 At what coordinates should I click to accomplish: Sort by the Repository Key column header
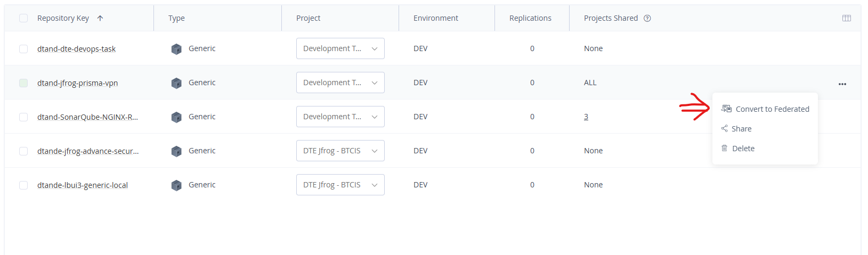(x=63, y=18)
